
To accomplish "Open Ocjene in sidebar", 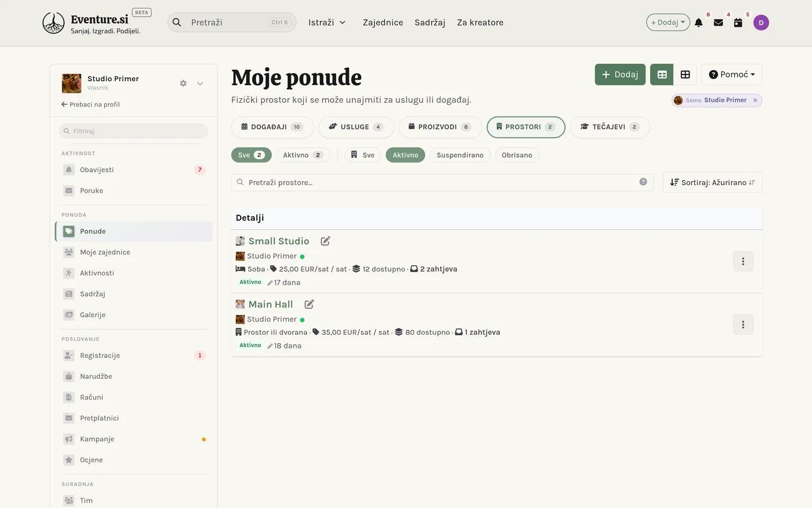I will (x=134, y=460).
